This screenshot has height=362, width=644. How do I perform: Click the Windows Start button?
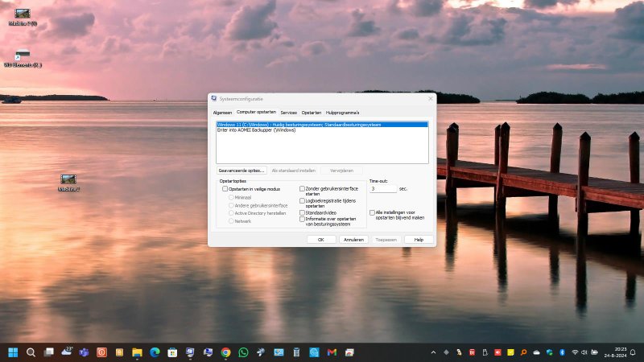(13, 352)
